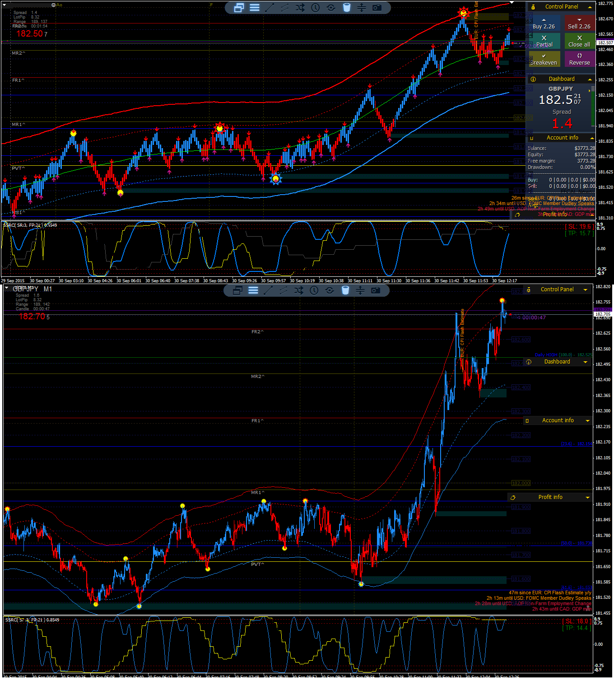Screen dimensions: 614x700
Task: Click the Dashboard title on the upper chart
Action: pyautogui.click(x=562, y=79)
